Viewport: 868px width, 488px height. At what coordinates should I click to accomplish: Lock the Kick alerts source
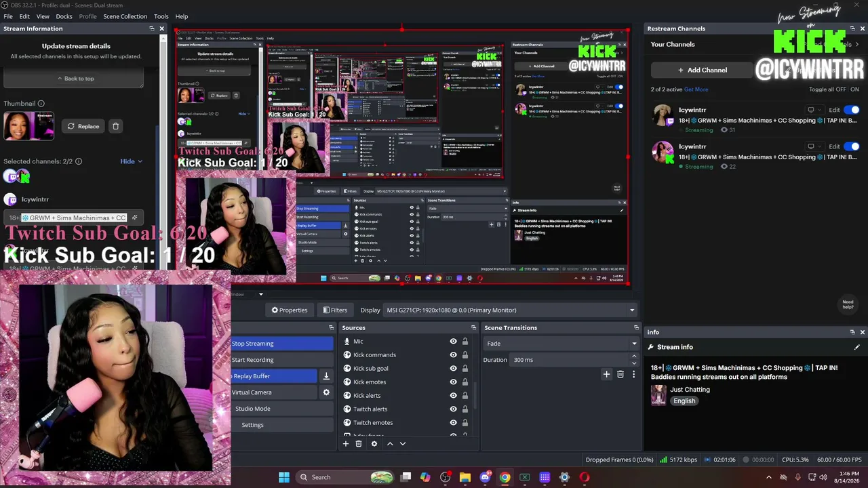(x=465, y=396)
